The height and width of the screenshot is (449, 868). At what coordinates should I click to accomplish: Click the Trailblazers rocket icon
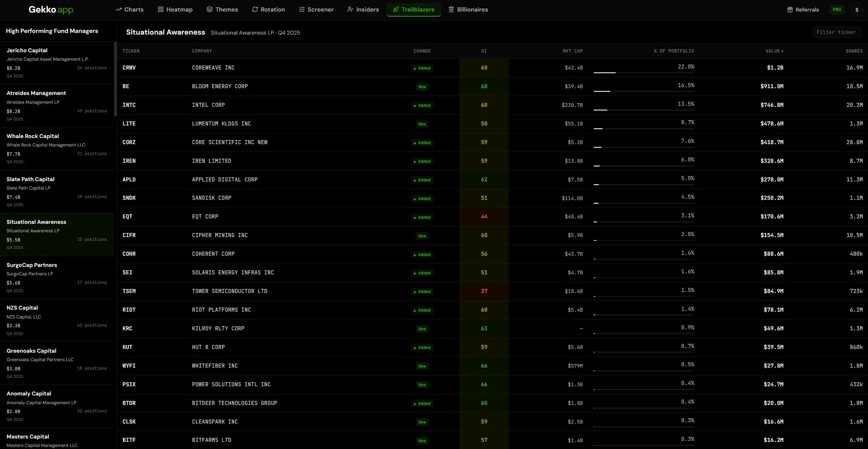(396, 9)
